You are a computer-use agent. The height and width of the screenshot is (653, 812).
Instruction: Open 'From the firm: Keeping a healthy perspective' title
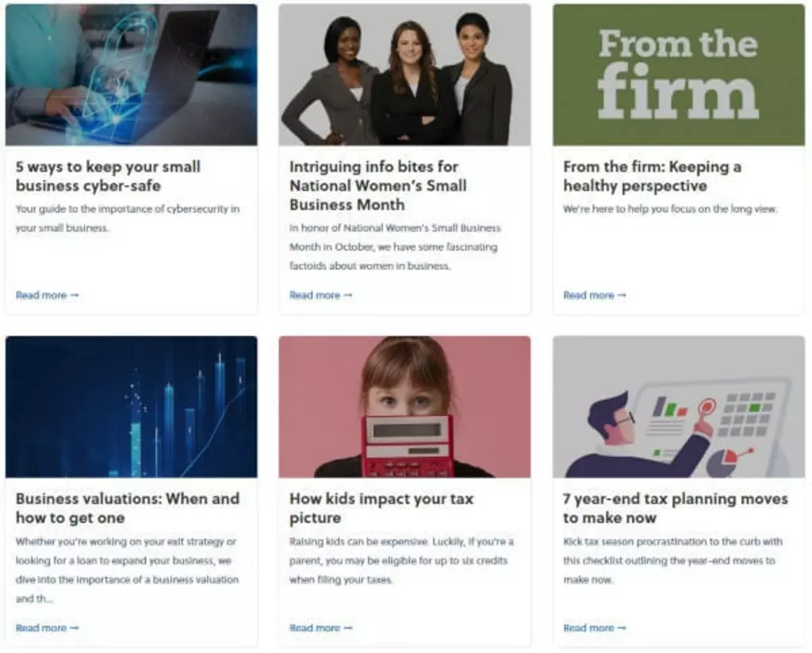pyautogui.click(x=652, y=176)
